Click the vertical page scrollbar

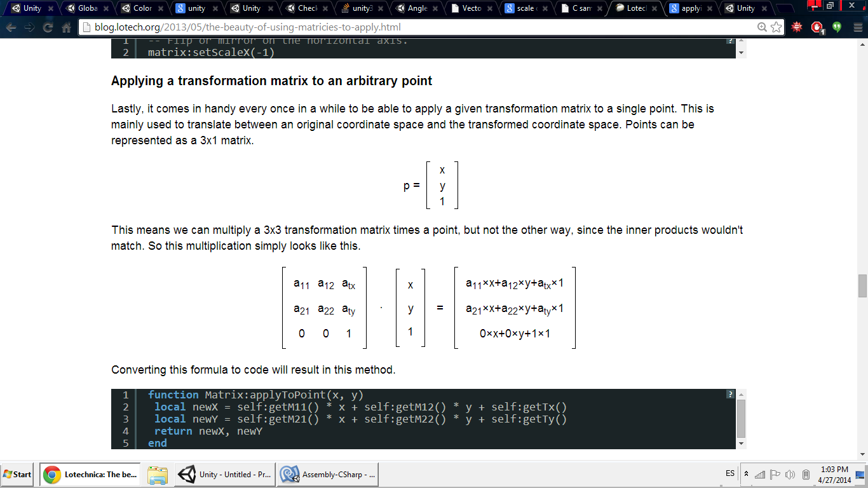pyautogui.click(x=863, y=286)
